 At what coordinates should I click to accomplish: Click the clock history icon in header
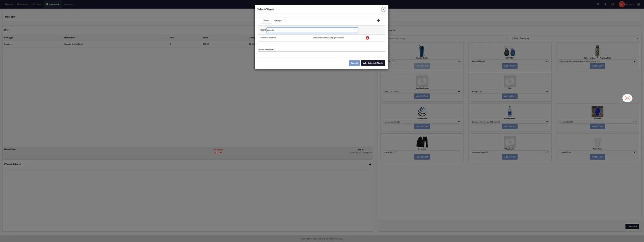click(613, 4)
